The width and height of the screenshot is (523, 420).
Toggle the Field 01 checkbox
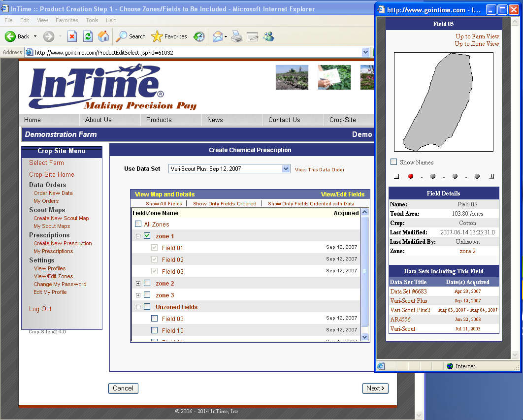[x=155, y=248]
